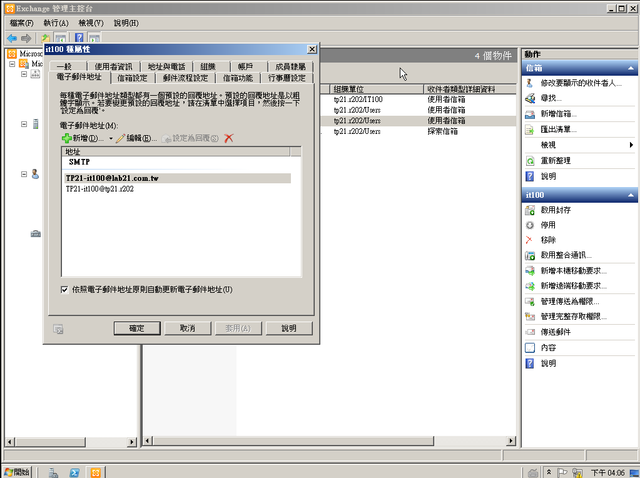Click the Manage Full Access Permission icon
Viewport: 640px width, 478px height.
(530, 317)
